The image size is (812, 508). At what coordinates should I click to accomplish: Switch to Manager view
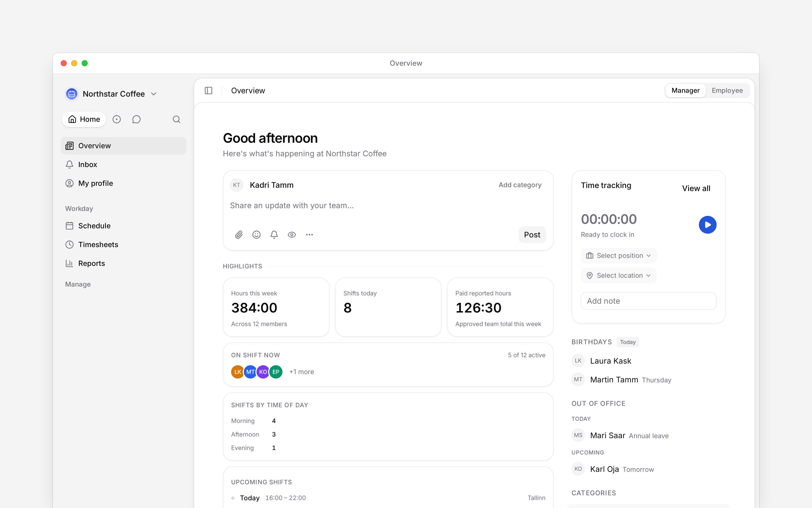685,91
